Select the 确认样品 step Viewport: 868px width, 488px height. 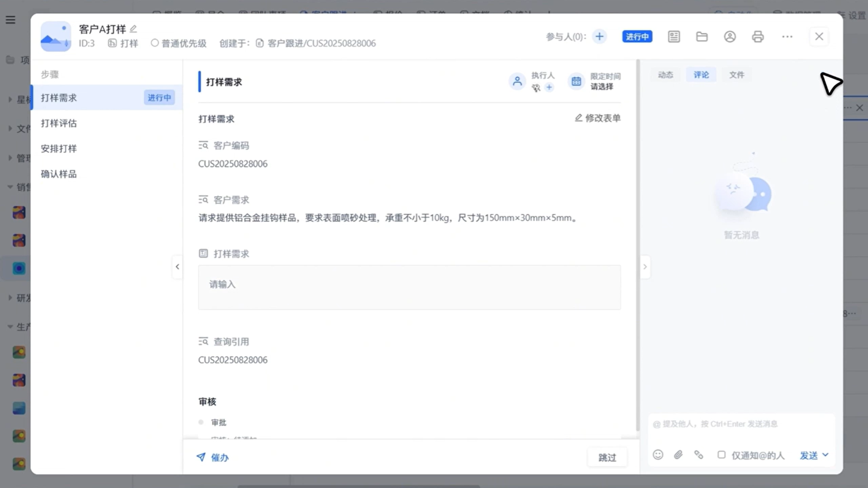(107, 174)
